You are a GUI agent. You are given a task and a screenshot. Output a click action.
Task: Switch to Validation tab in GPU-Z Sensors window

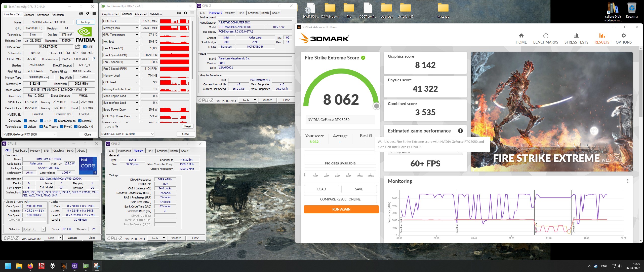156,14
